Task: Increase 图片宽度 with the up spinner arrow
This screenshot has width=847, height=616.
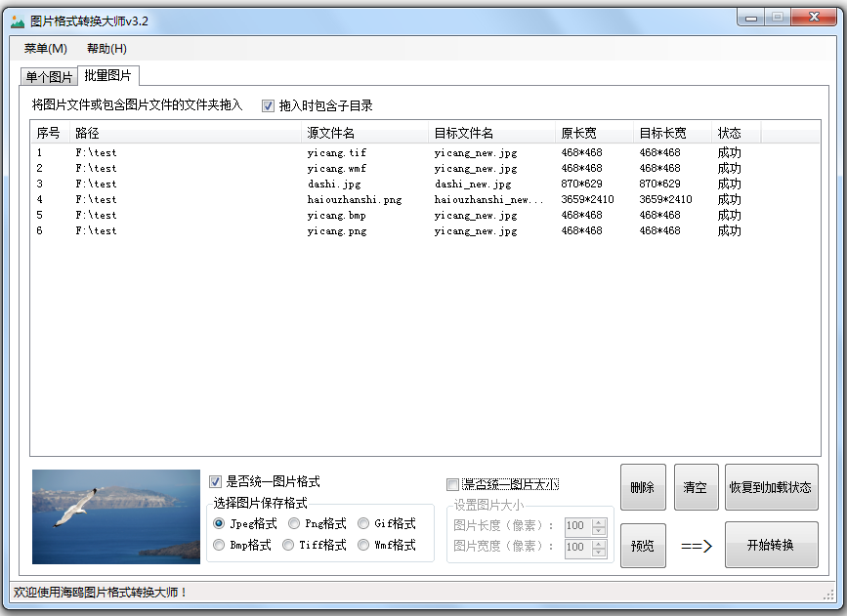Action: click(599, 544)
